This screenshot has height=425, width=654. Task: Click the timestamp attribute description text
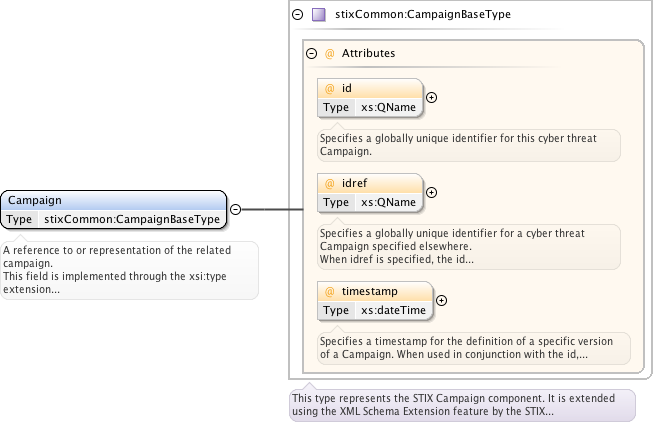pos(474,348)
